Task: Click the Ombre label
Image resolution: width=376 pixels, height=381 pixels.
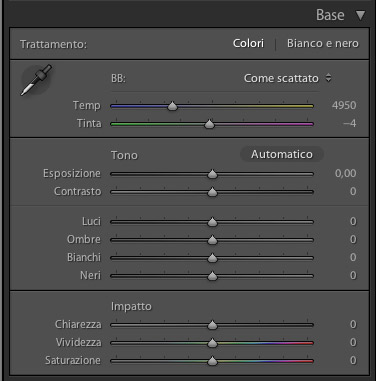Action: click(83, 240)
